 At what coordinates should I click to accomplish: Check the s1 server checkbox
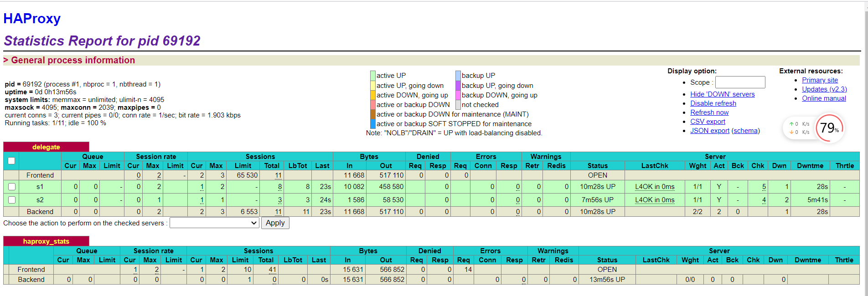click(12, 187)
